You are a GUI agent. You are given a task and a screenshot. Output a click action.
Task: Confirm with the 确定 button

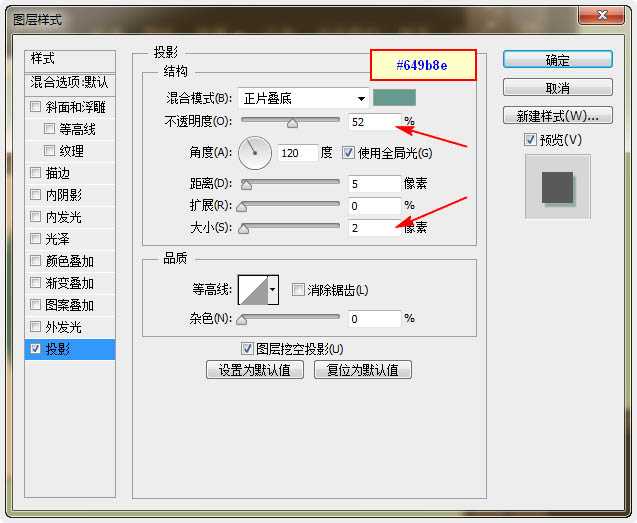click(558, 60)
